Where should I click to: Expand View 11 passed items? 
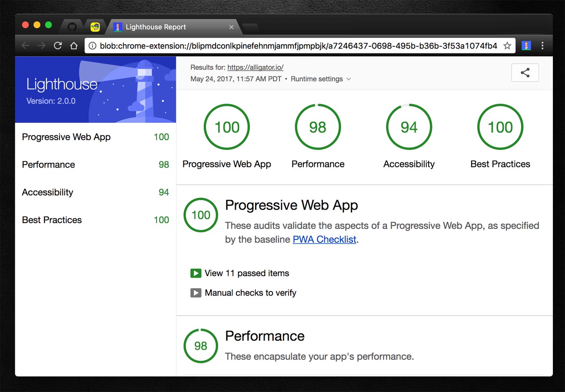(x=239, y=273)
